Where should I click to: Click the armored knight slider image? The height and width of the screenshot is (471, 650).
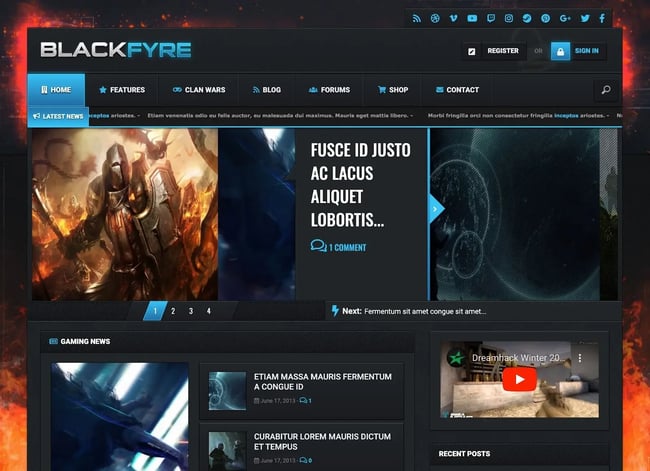coord(125,214)
